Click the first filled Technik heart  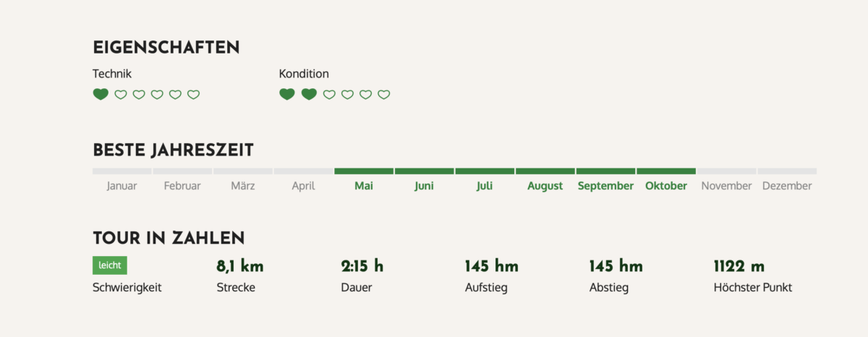(101, 94)
